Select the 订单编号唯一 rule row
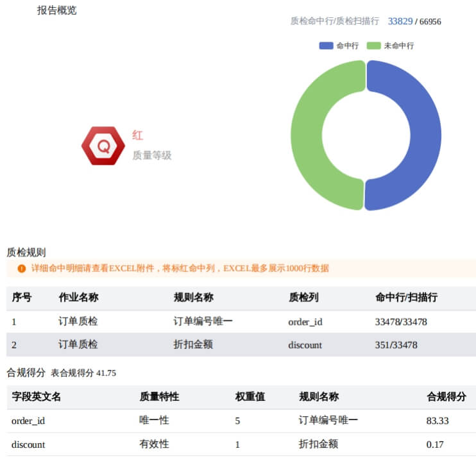The image size is (476, 458). (203, 321)
